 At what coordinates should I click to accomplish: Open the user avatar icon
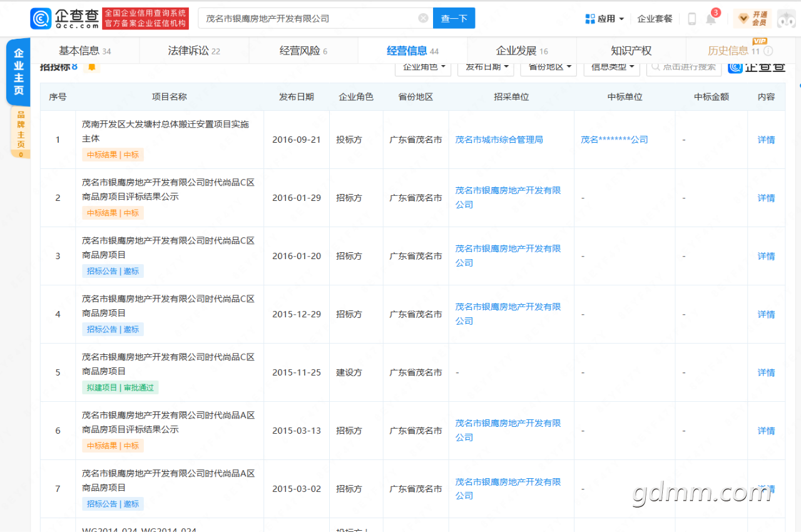point(787,19)
